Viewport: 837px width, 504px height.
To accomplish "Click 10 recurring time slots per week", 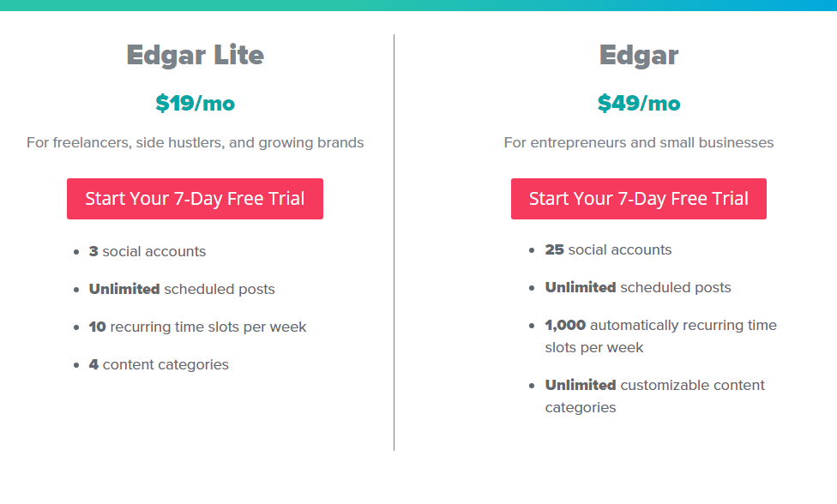I will click(x=197, y=327).
